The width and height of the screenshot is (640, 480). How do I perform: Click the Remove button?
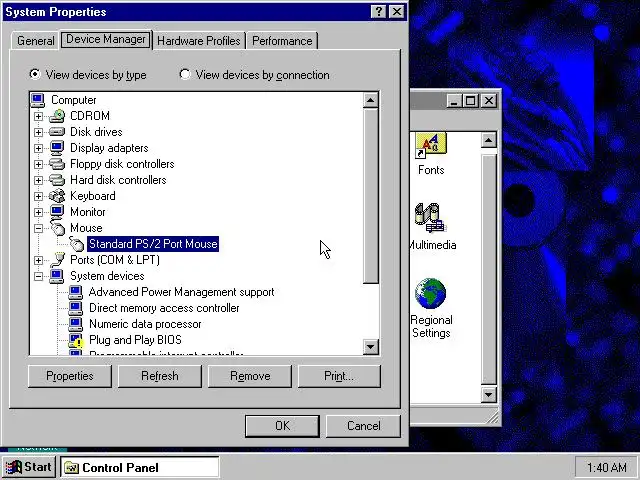pyautogui.click(x=250, y=376)
